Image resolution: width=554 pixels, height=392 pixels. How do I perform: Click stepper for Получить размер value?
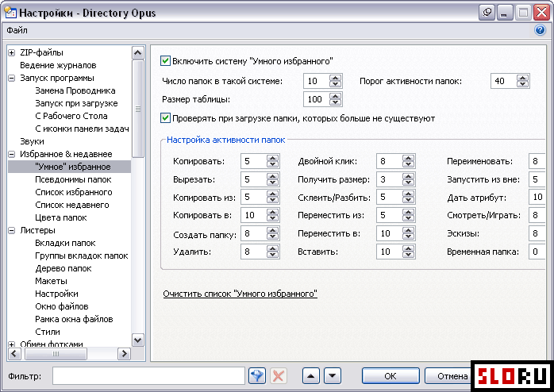tap(408, 179)
